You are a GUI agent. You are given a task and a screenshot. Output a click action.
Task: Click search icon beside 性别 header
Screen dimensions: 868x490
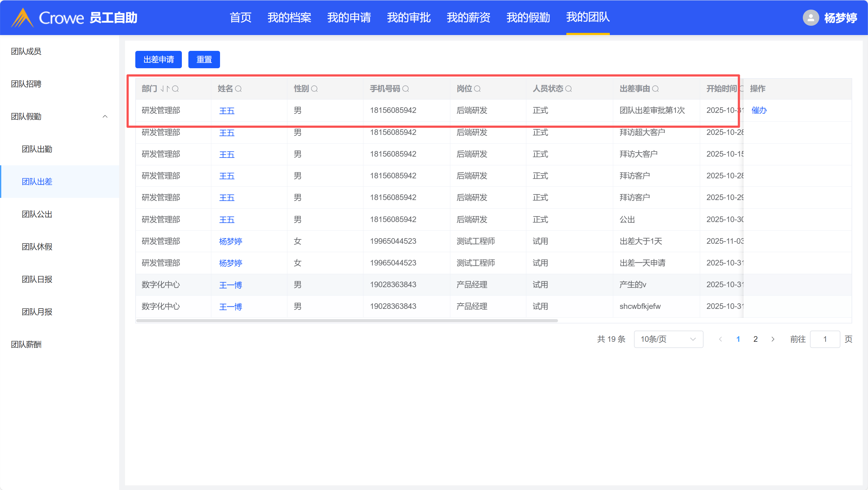click(314, 89)
